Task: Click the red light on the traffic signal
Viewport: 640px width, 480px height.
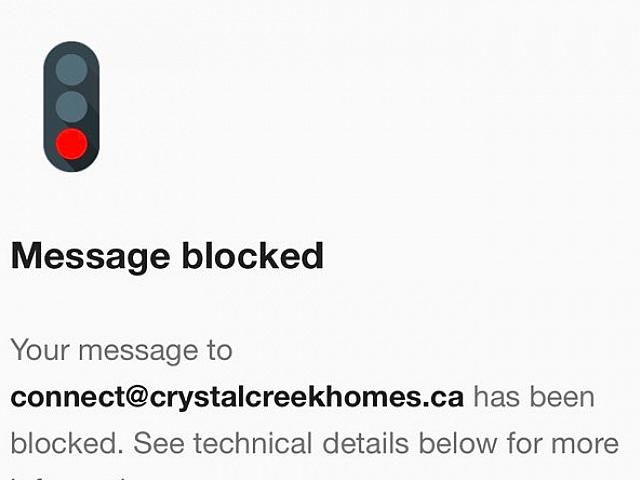Action: point(71,144)
